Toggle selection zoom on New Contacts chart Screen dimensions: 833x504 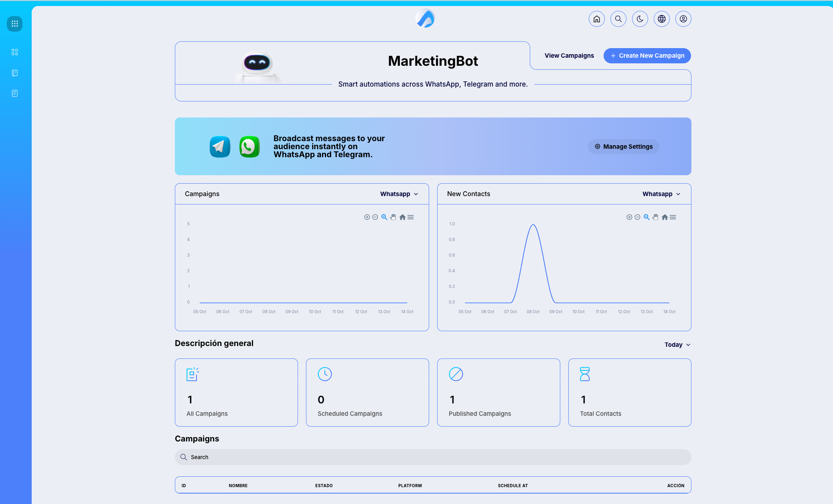tap(647, 217)
